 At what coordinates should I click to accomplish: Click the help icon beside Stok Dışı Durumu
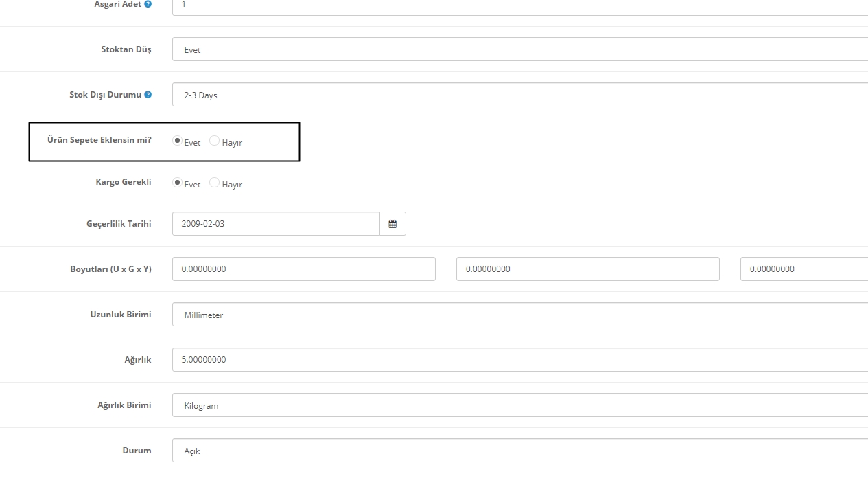tap(148, 95)
